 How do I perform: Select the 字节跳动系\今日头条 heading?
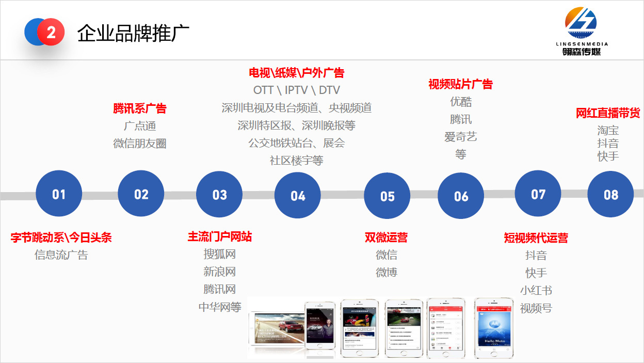coord(61,237)
